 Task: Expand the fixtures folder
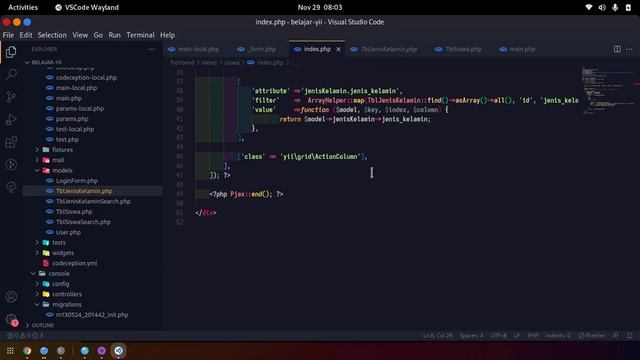[93, 150]
